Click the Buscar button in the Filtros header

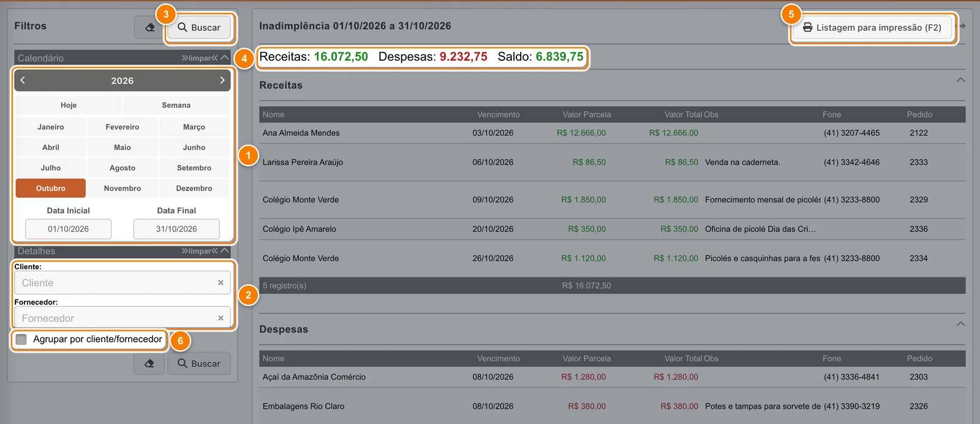(x=199, y=28)
